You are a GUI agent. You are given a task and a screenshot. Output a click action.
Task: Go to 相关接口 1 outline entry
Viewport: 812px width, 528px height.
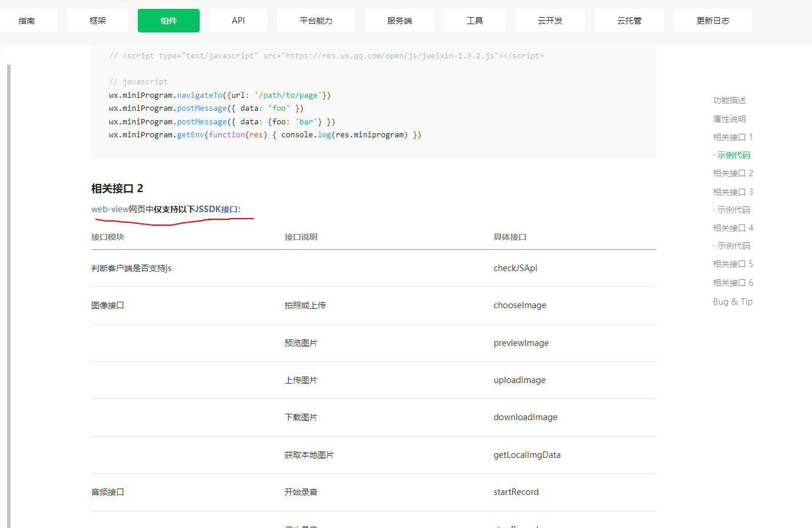[733, 137]
